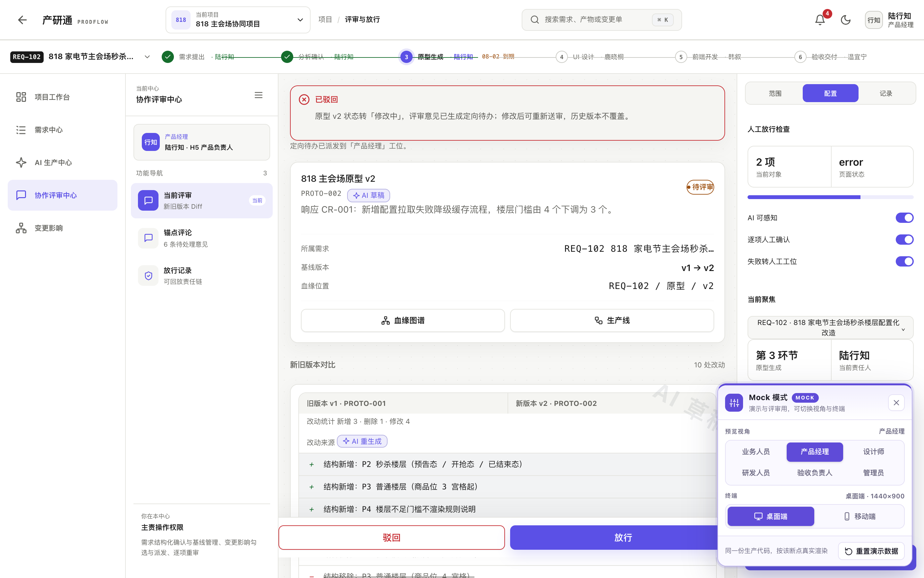This screenshot has width=924, height=578.
Task: Click step 3 原型生成 circle
Action: [406, 57]
